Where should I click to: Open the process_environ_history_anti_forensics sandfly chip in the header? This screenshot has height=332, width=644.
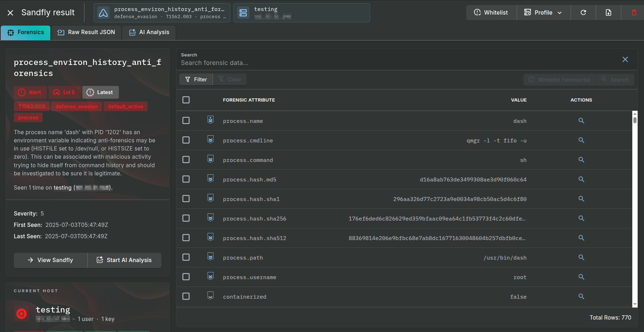[x=162, y=13]
